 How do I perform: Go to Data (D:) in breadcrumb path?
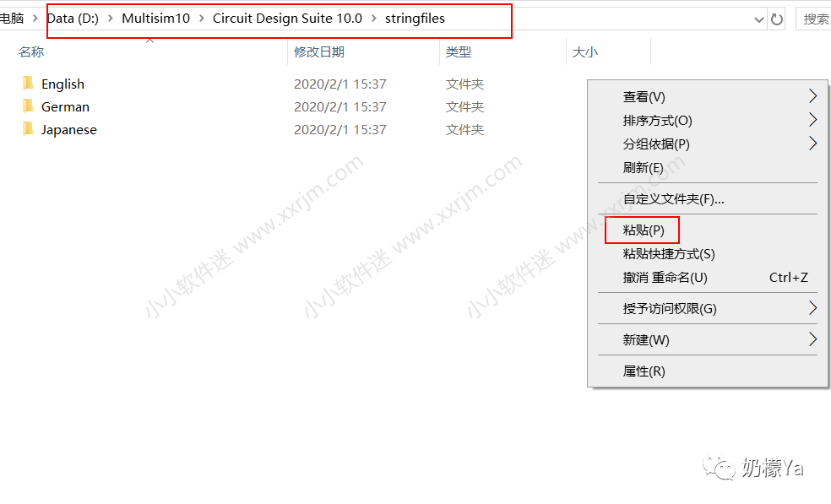click(x=73, y=19)
